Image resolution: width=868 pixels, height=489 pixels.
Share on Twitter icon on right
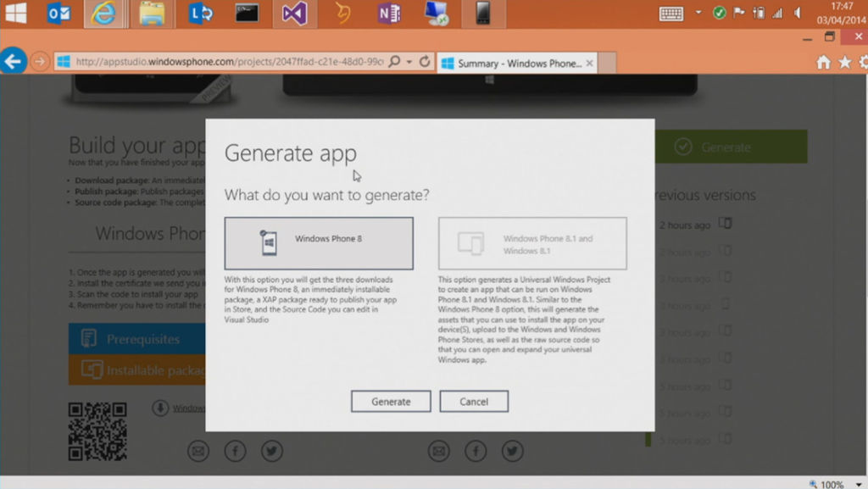pos(512,451)
